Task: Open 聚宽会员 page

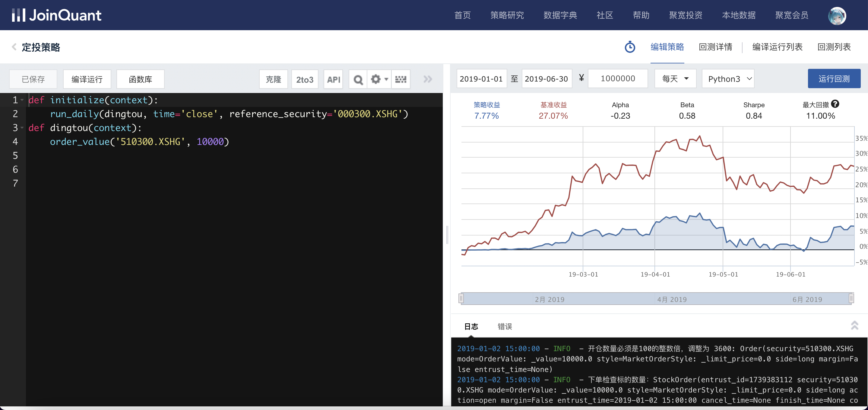Action: click(x=791, y=15)
